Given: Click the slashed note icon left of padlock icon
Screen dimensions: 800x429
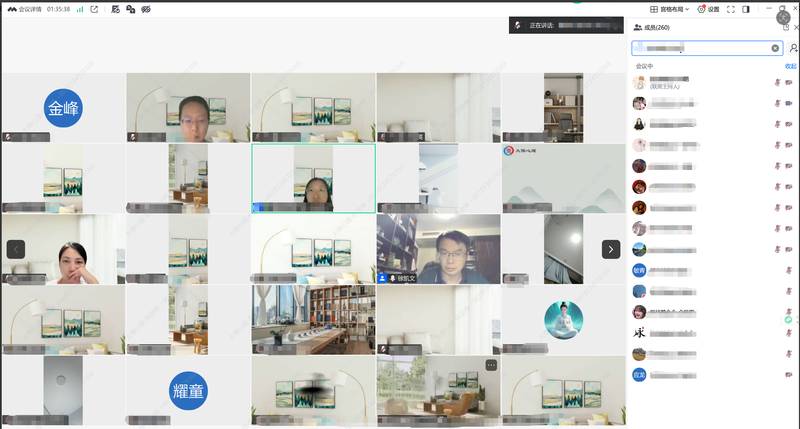Looking at the screenshot, I should pyautogui.click(x=115, y=9).
